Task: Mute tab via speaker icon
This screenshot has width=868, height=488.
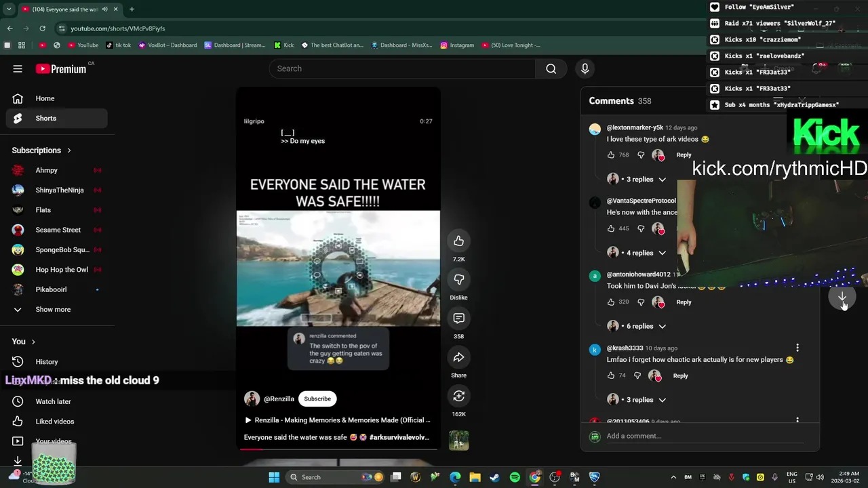Action: click(104, 9)
